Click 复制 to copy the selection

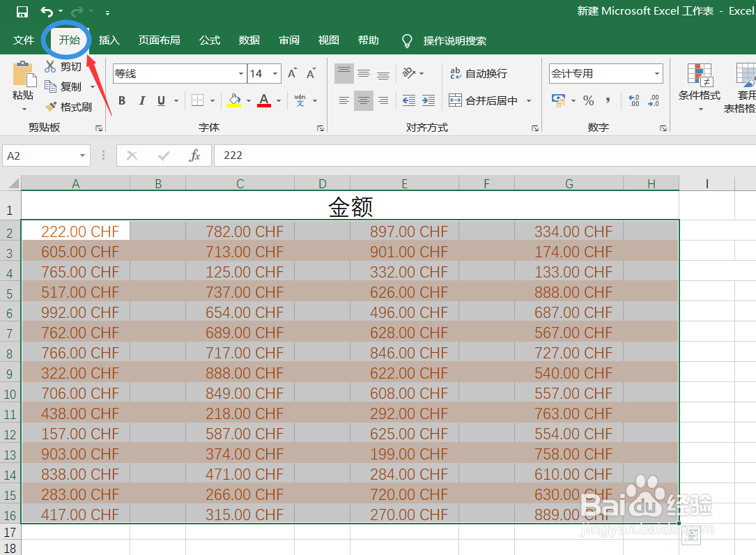pos(63,87)
